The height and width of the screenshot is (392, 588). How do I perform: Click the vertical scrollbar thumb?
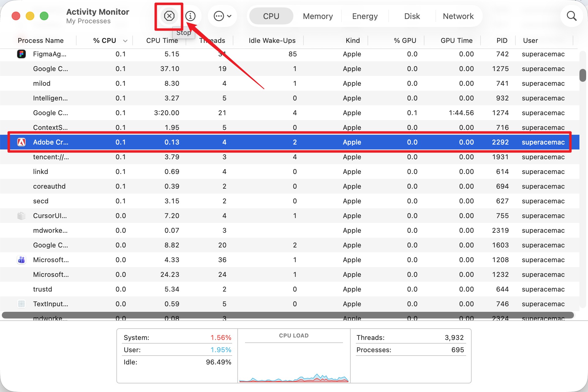(582, 75)
